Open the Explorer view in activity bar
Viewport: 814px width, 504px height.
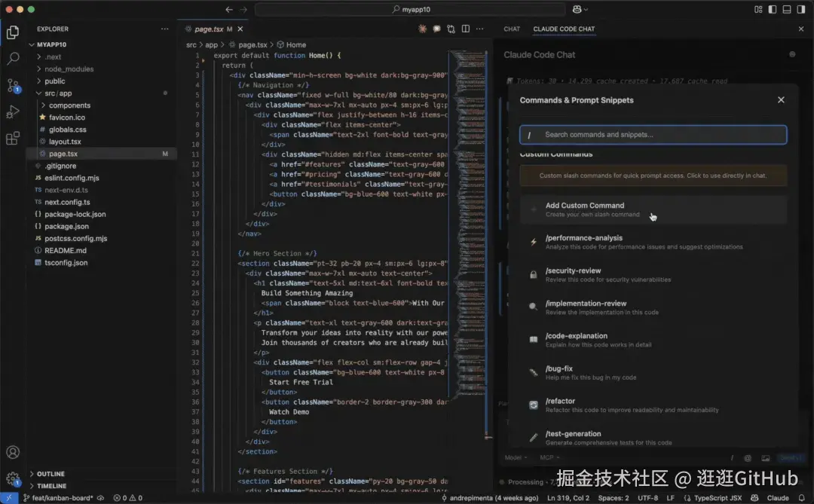pyautogui.click(x=13, y=32)
